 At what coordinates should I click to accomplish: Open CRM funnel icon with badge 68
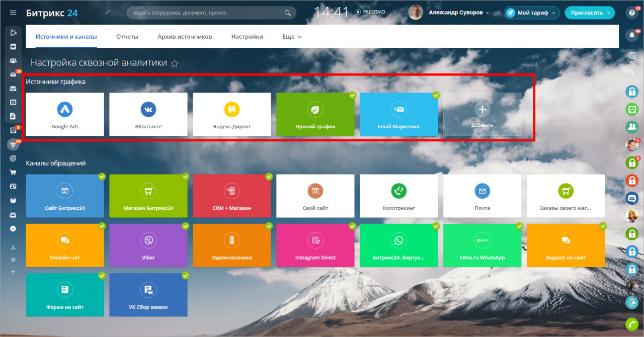click(13, 144)
